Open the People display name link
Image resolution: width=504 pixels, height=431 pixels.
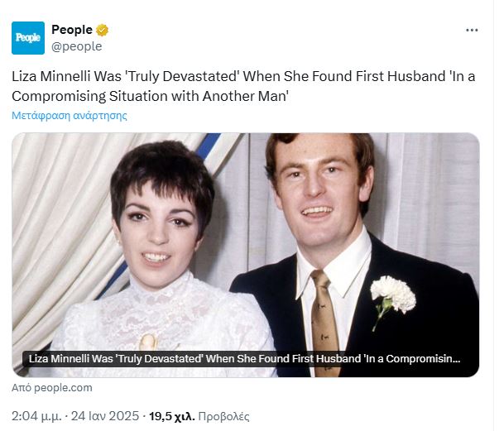[72, 31]
